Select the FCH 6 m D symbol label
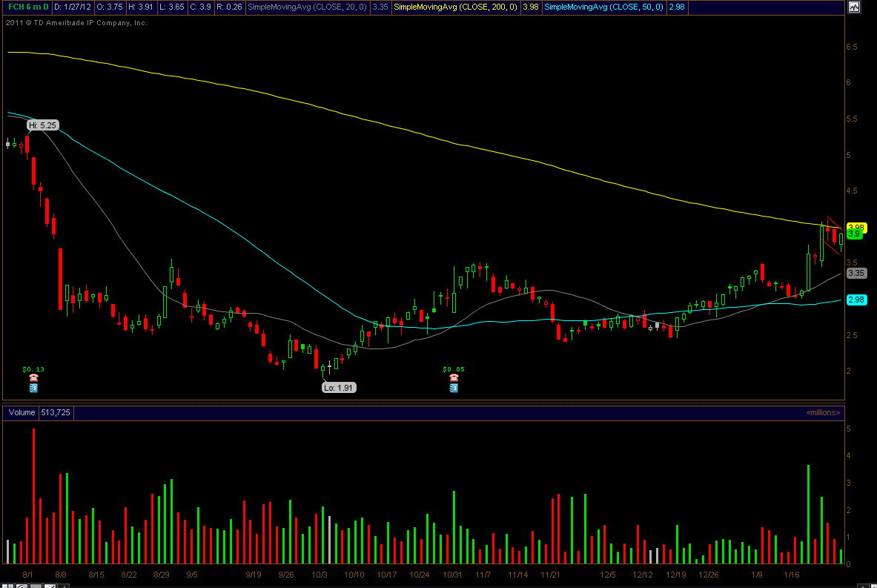 pos(26,7)
